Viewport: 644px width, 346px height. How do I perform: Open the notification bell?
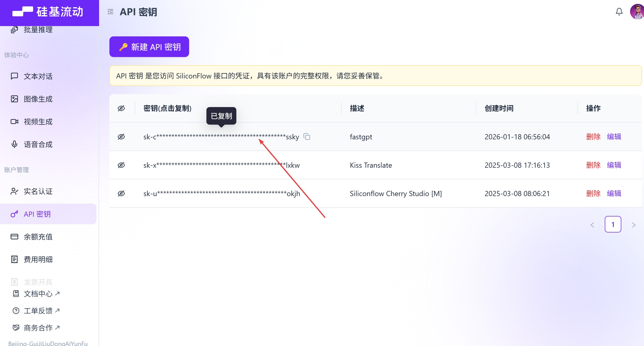coord(619,12)
